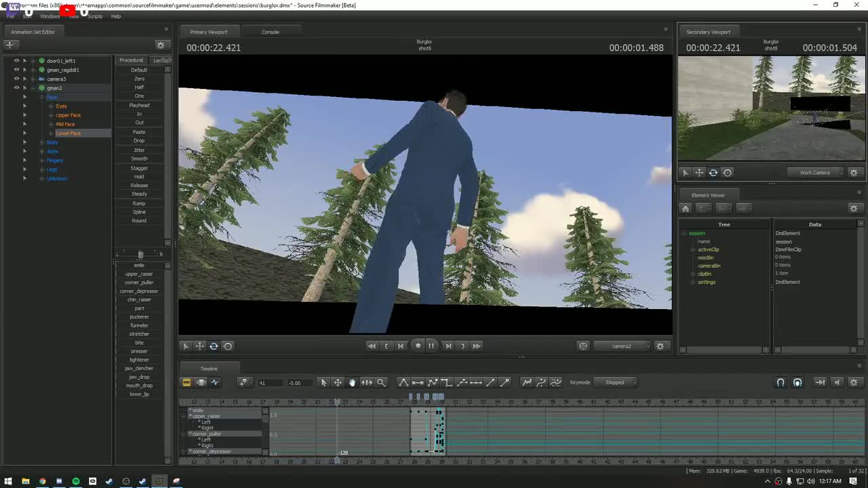
Task: Jump to last frame in playback controls
Action: tap(477, 346)
